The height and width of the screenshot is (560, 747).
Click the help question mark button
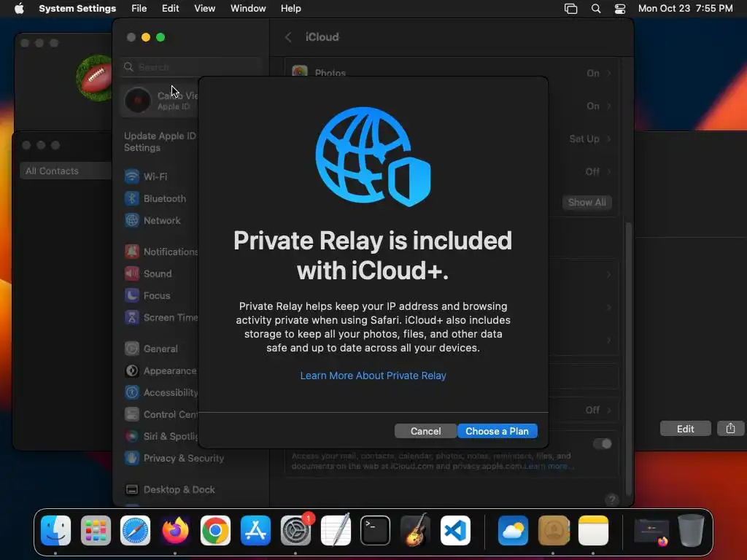pyautogui.click(x=612, y=499)
